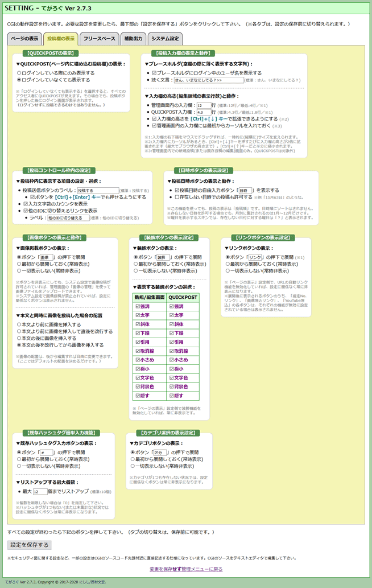Image resolution: width=372 pixels, height=588 pixels.
Task: Toggle 入力文字数のカウンタを表示 checkbox
Action: tap(26, 204)
